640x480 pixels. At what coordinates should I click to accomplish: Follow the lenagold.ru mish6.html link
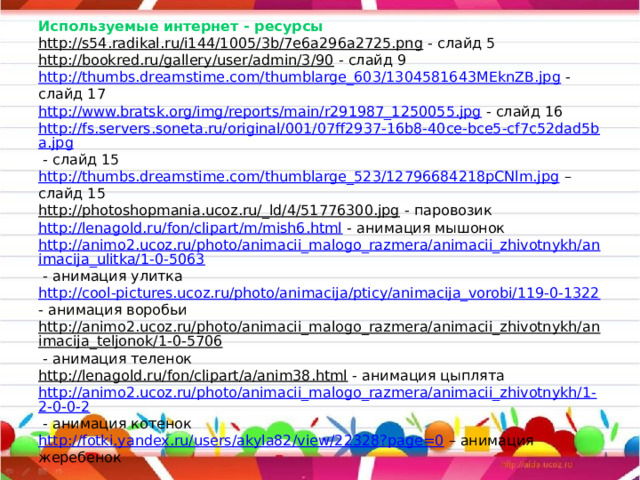coord(190,228)
